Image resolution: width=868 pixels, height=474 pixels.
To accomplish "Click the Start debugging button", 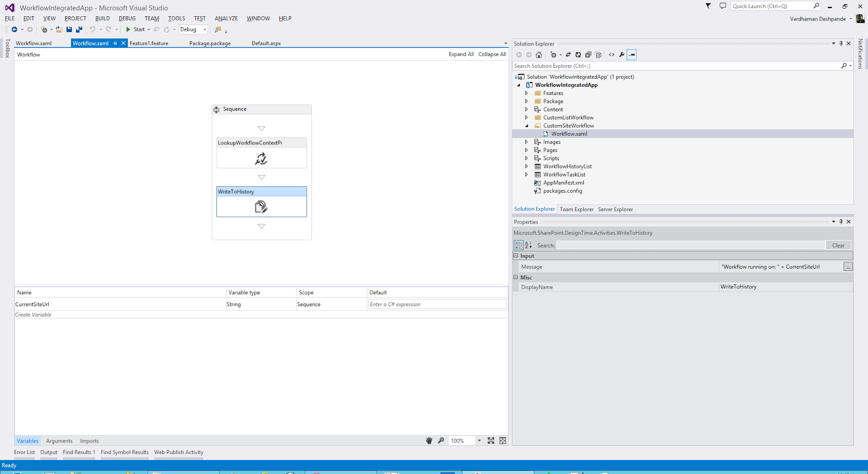I will click(x=135, y=29).
